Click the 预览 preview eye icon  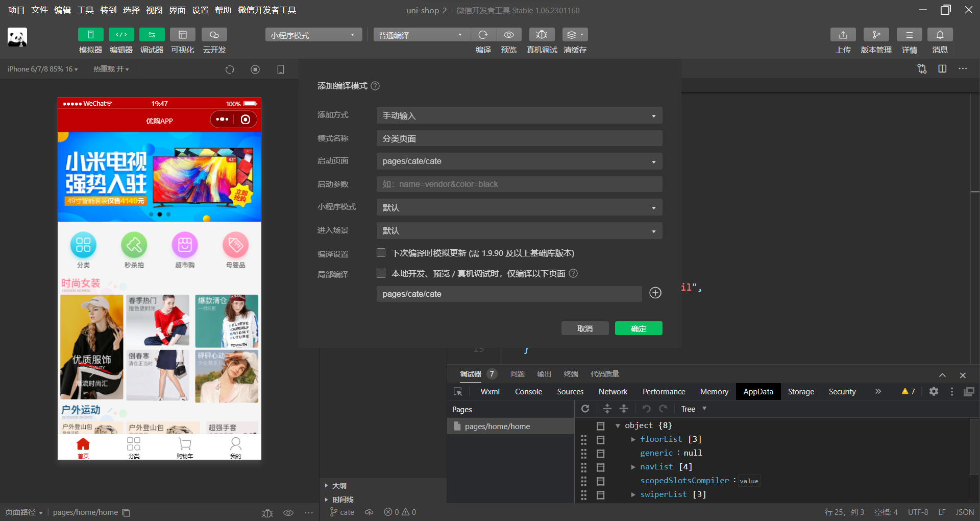(509, 35)
